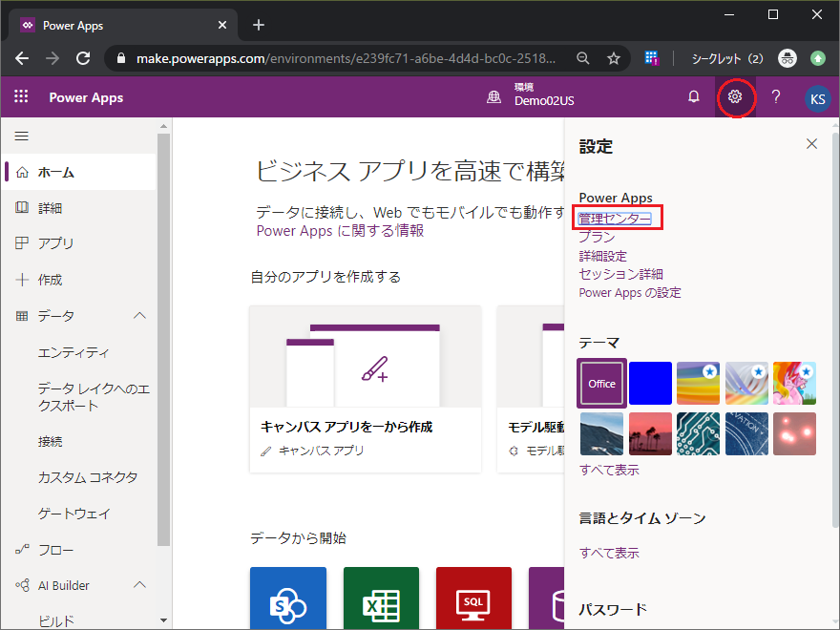Open the app launcher waffle icon

click(21, 96)
